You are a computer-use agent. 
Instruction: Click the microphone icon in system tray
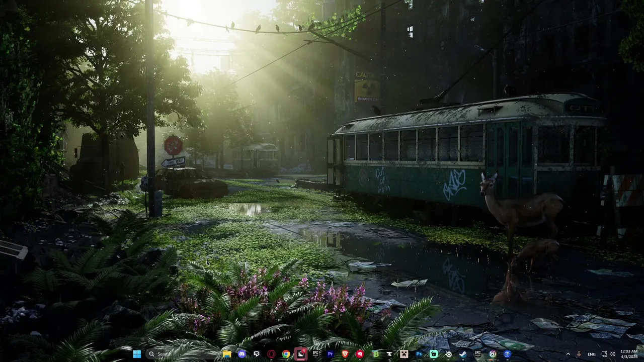579,354
